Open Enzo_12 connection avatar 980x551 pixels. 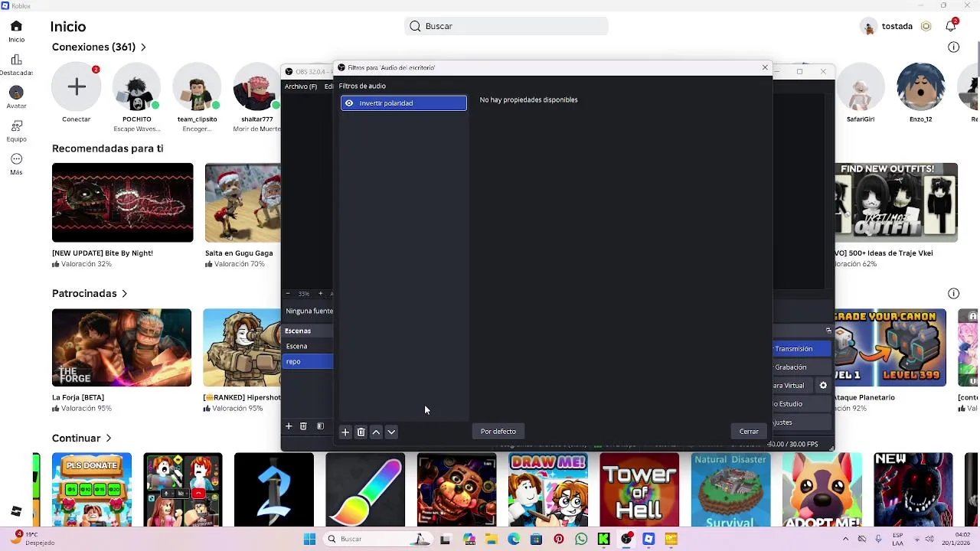pos(921,87)
